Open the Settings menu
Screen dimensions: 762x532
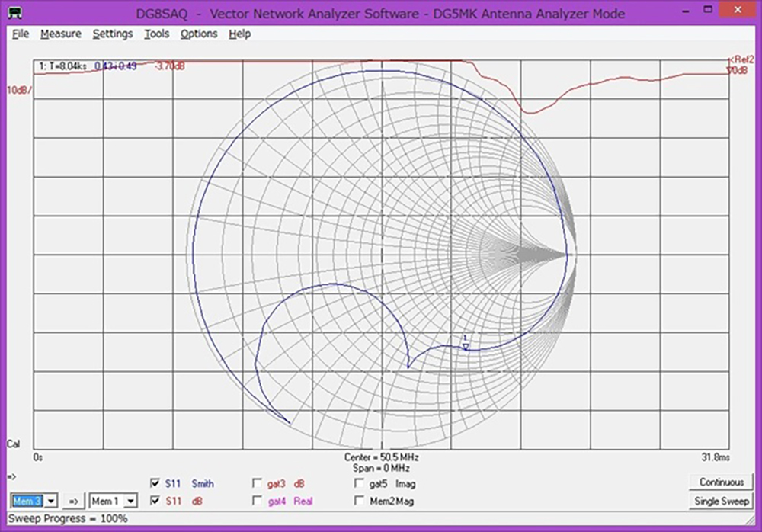(x=113, y=34)
